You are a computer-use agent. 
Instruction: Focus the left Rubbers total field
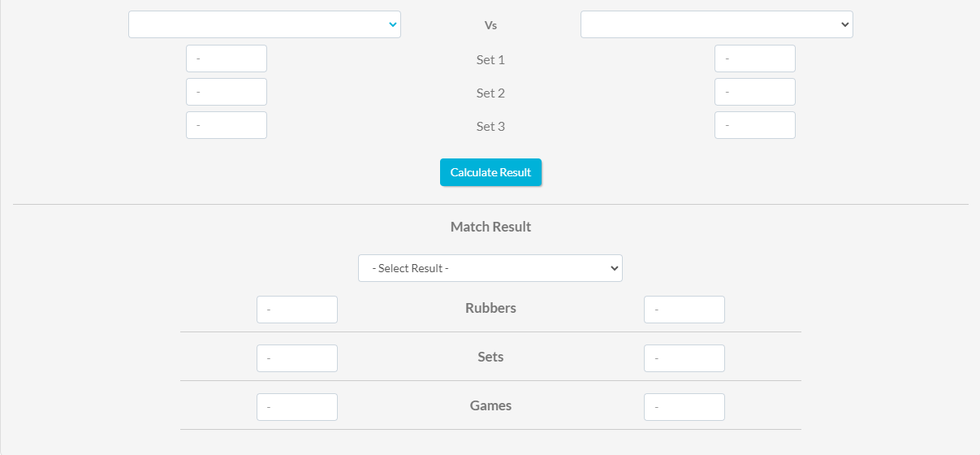[297, 310]
